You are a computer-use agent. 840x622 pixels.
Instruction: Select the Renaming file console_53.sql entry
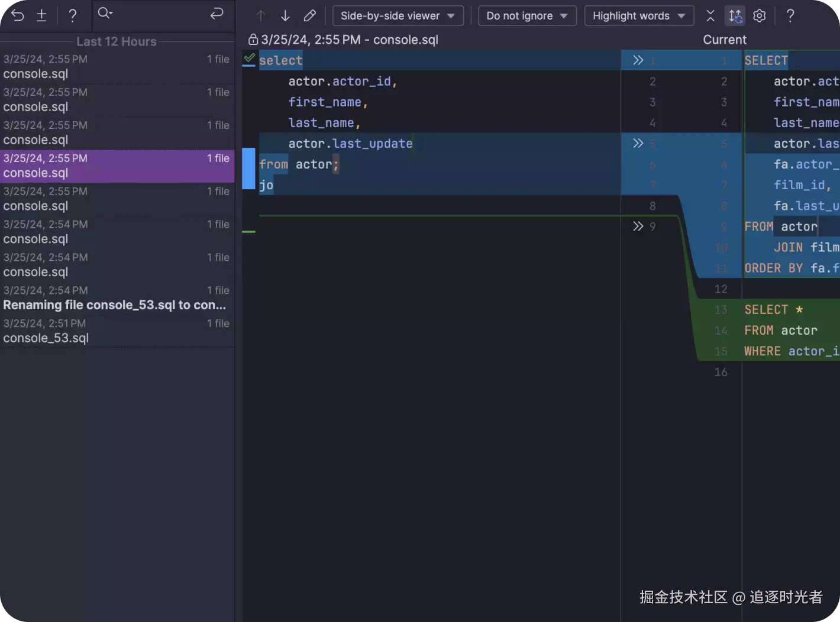(117, 299)
